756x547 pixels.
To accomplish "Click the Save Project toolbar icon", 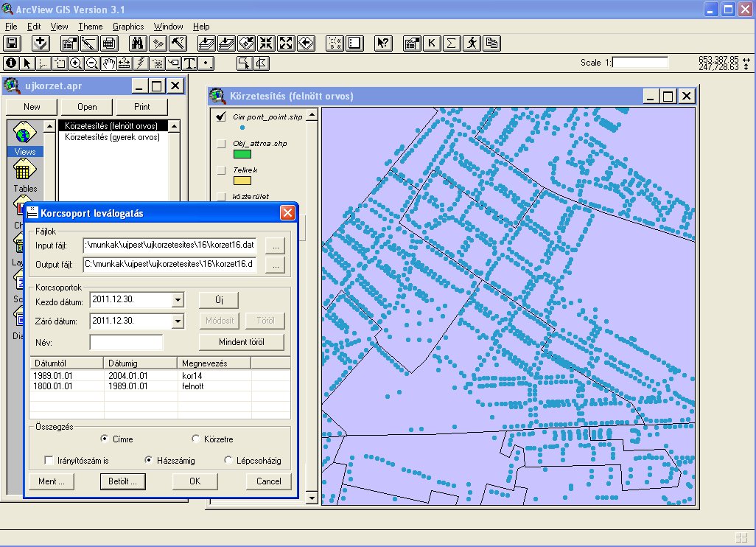I will click(x=13, y=43).
